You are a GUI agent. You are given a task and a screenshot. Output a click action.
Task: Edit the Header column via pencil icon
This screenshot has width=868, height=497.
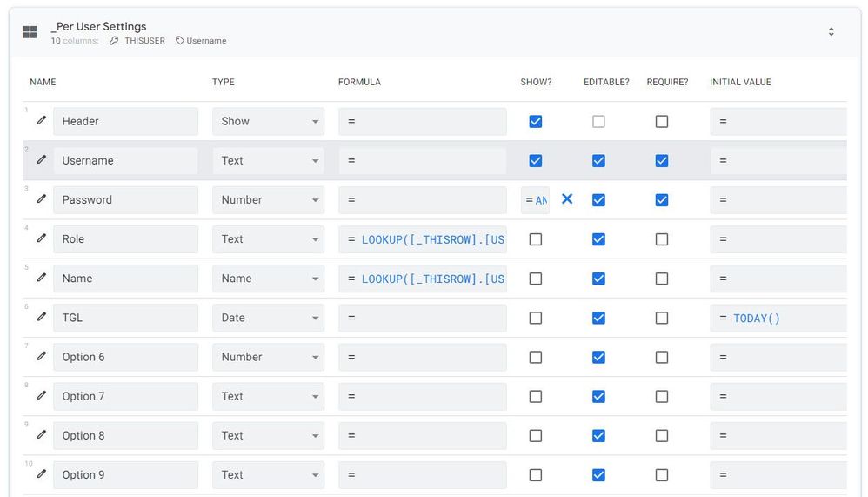click(42, 120)
